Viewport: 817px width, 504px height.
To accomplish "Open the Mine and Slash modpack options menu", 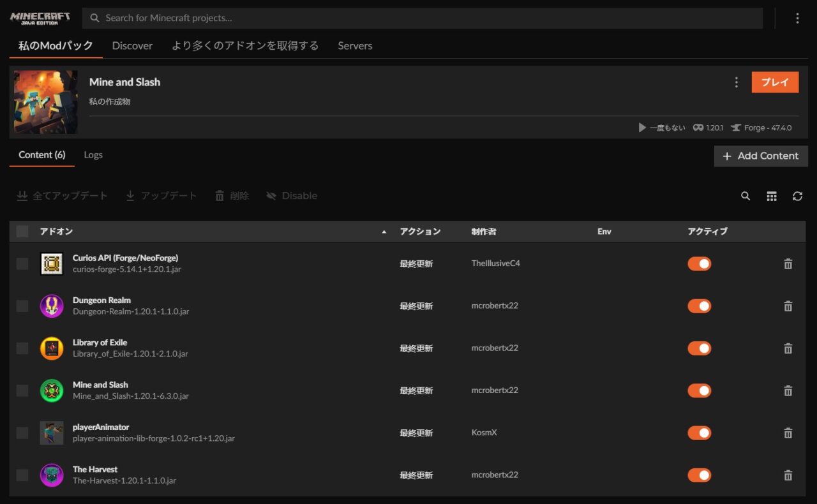I will pos(736,82).
